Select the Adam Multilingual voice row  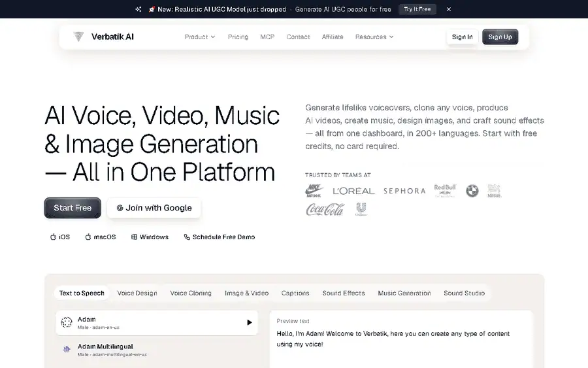point(157,350)
